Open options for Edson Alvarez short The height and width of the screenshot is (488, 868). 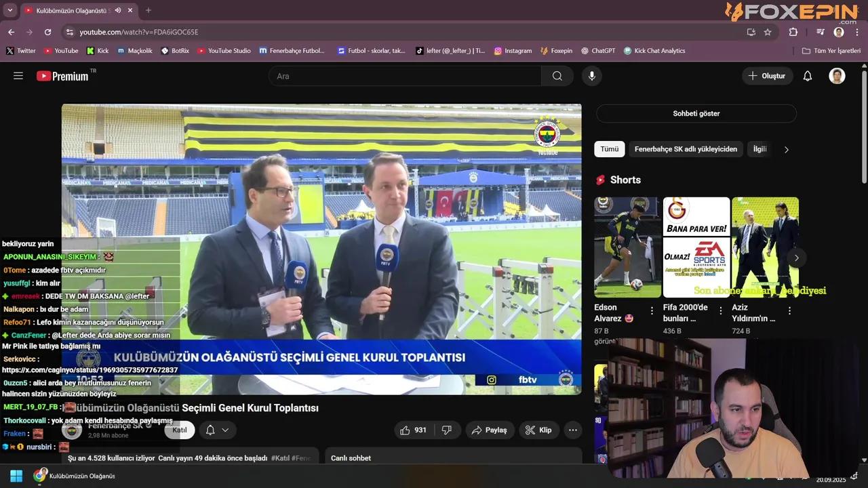(x=652, y=310)
